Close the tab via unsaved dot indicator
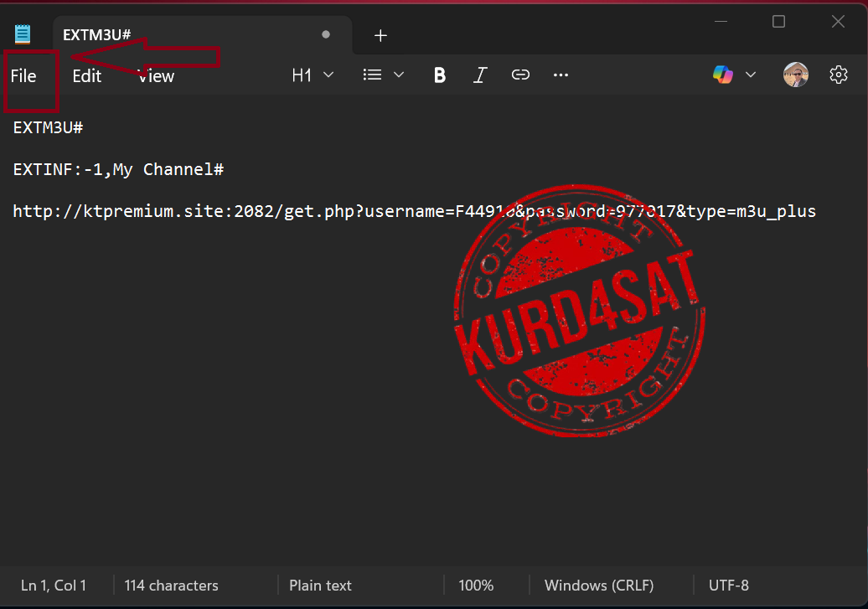The image size is (868, 609). point(326,34)
